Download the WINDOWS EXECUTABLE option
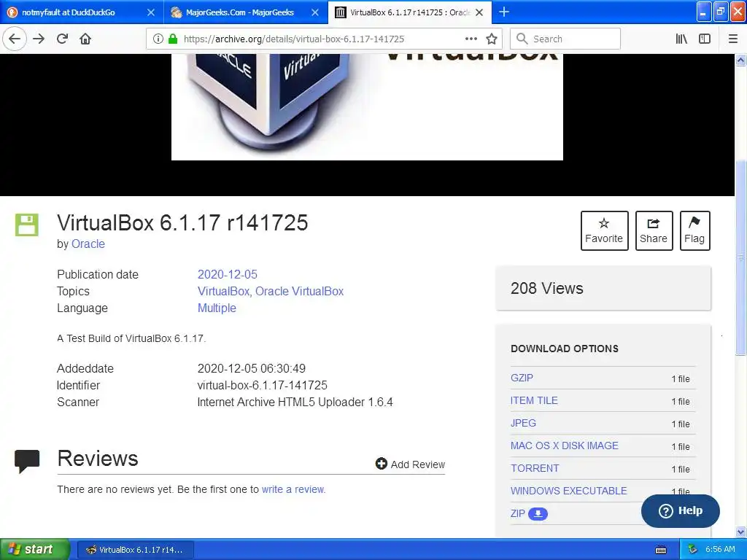This screenshot has width=747, height=560. point(569,491)
